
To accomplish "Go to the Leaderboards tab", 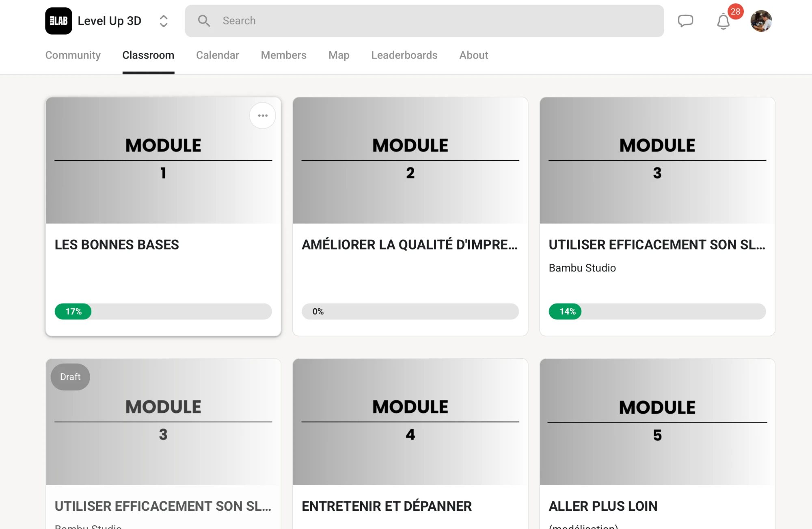I will (404, 55).
